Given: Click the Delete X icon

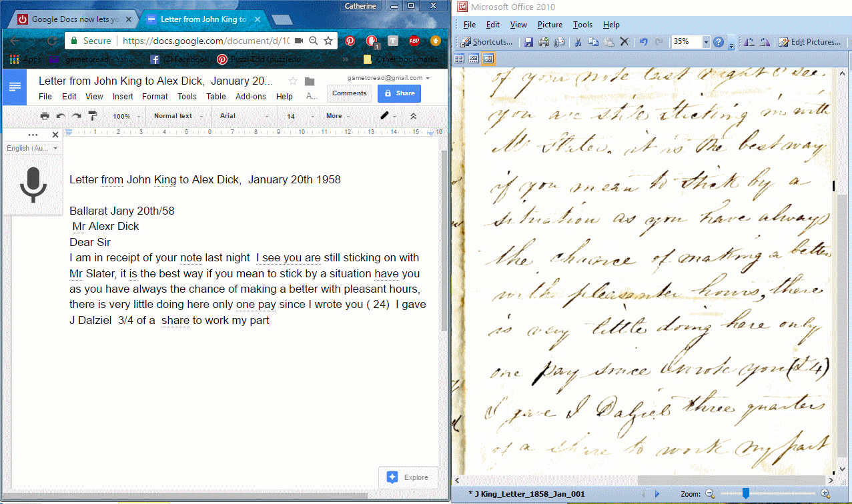Looking at the screenshot, I should click(624, 42).
